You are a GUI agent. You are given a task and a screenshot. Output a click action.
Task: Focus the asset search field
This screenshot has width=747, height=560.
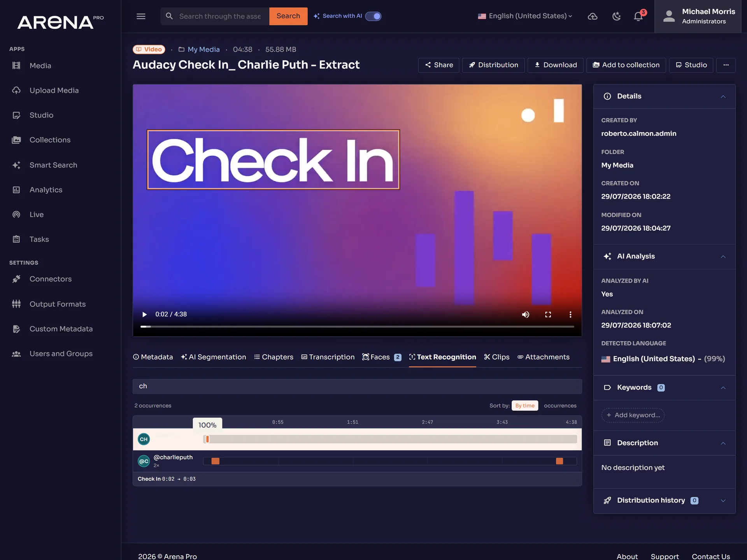click(x=220, y=16)
